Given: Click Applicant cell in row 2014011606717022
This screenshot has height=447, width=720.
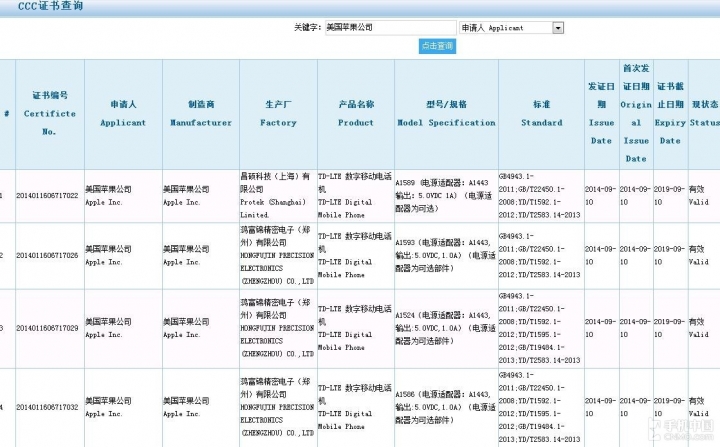Looking at the screenshot, I should 123,196.
